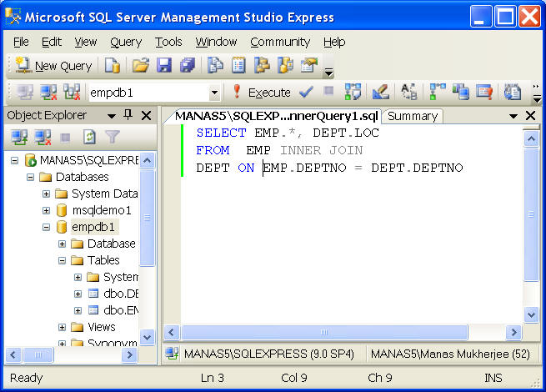Close the Object Explorer panel
Screen dimensions: 546x392
tap(147, 115)
